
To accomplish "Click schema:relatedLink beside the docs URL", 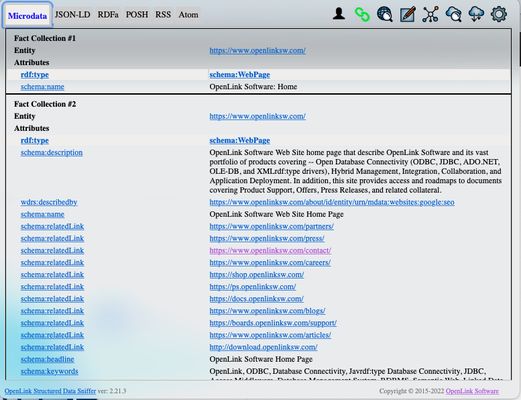I will pyautogui.click(x=52, y=299).
